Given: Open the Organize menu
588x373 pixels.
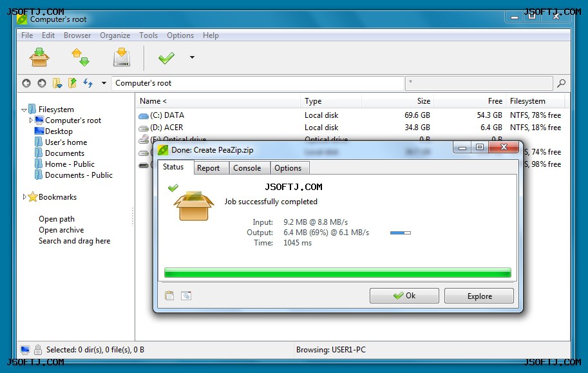Looking at the screenshot, I should 115,35.
